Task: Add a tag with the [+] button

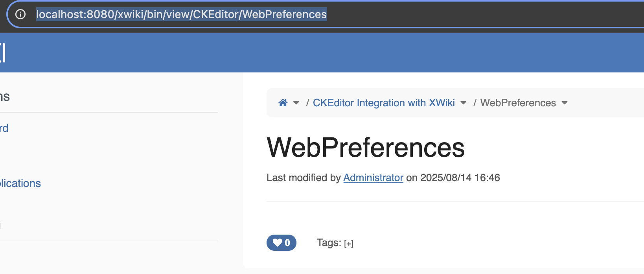Action: tap(348, 244)
